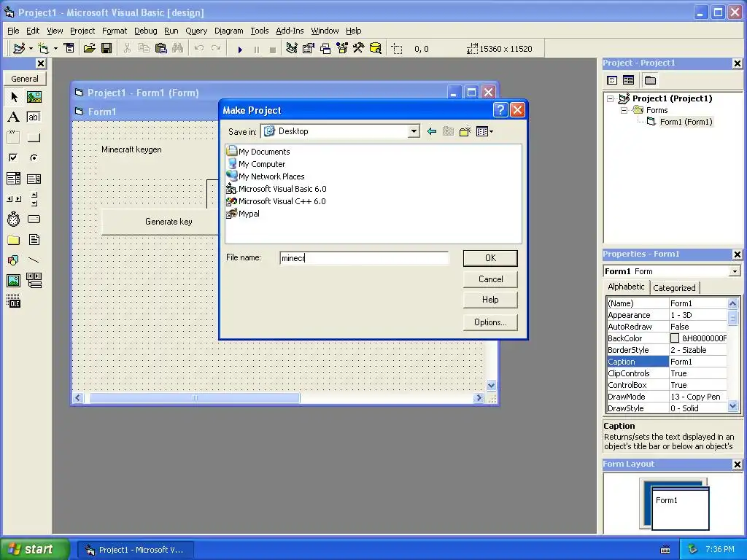
Task: Click the Generate key button on form
Action: click(160, 222)
